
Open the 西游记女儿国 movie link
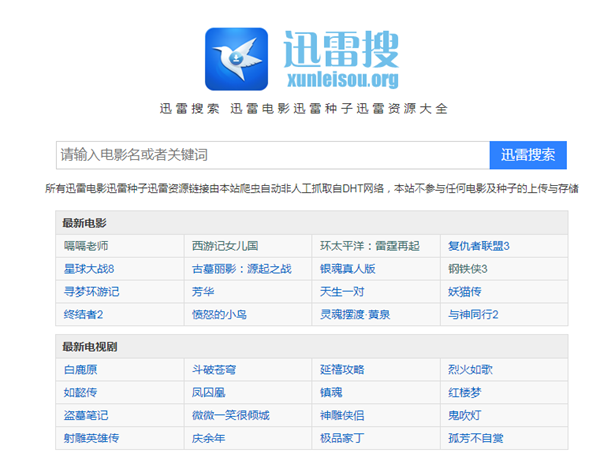pos(225,246)
